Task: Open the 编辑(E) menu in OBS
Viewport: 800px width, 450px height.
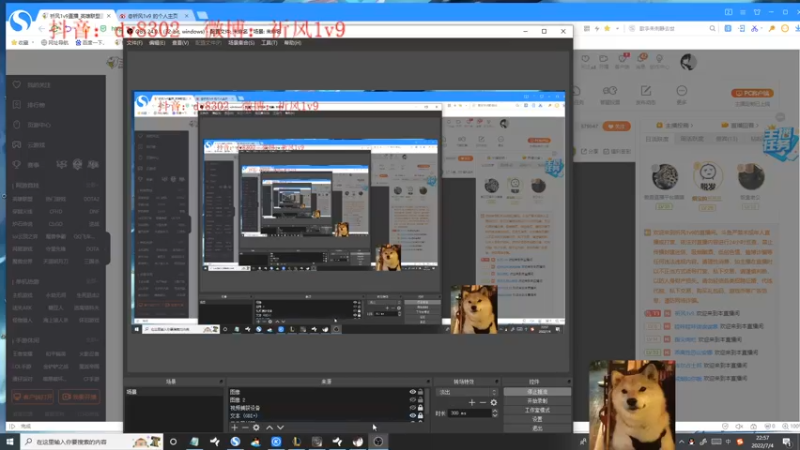Action: click(x=157, y=43)
